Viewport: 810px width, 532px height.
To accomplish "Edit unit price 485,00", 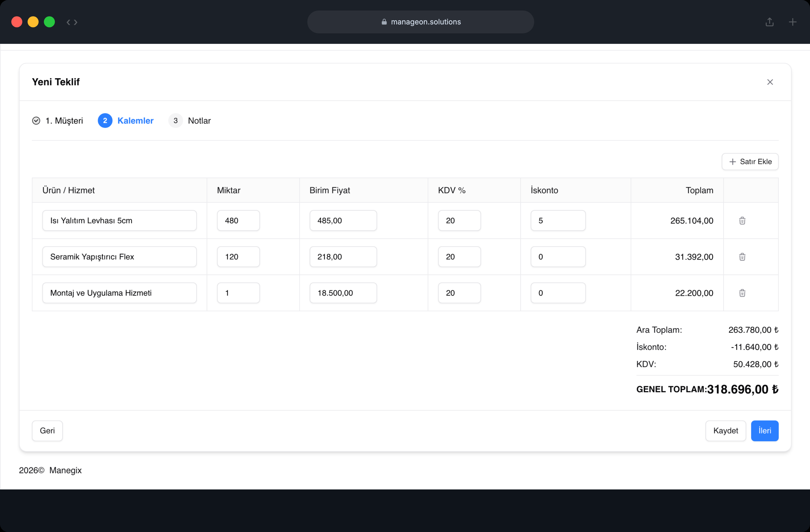I will point(343,221).
